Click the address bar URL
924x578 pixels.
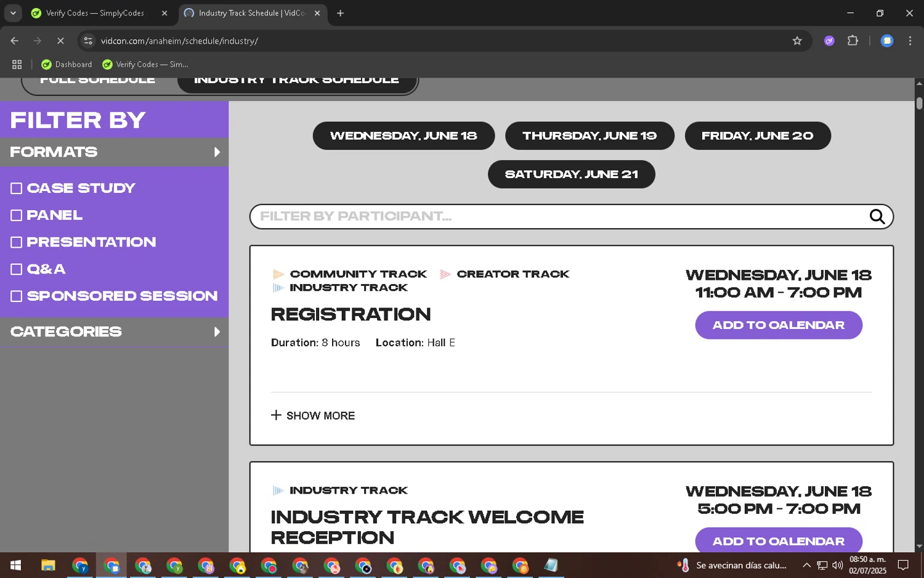click(179, 41)
